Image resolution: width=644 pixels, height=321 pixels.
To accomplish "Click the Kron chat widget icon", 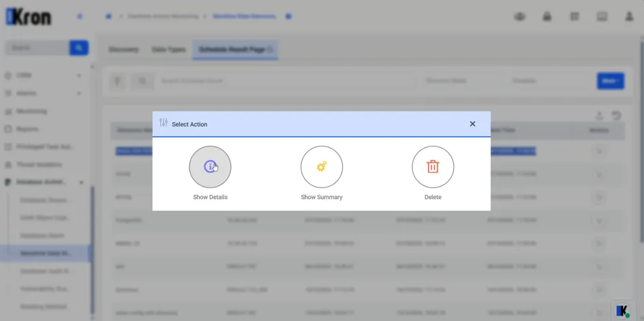I will tap(622, 311).
